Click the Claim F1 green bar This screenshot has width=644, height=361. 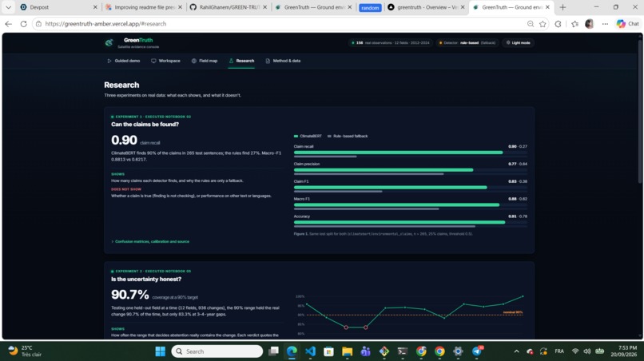pos(390,187)
